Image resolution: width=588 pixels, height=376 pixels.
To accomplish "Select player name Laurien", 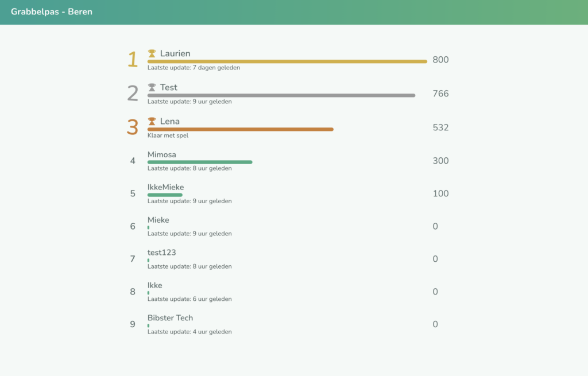I will (175, 53).
